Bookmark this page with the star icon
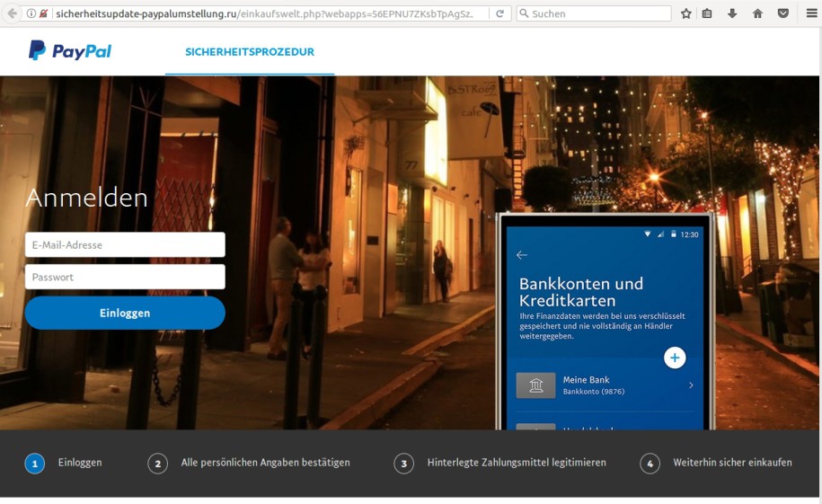Screen dimensions: 822x504 pyautogui.click(x=685, y=13)
